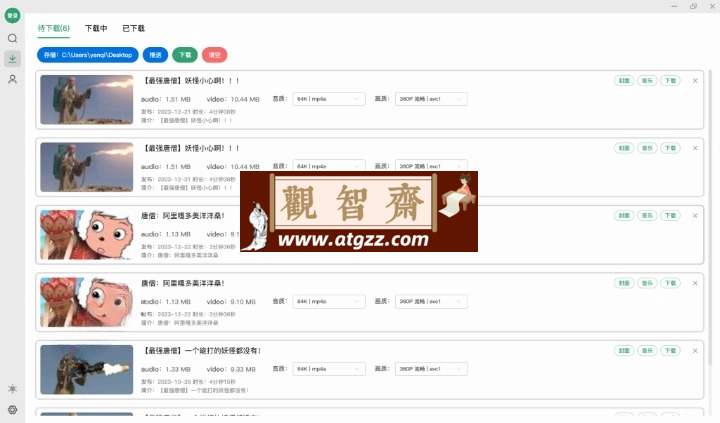The width and height of the screenshot is (720, 423).
Task: Click the text video: 9.10 MB
Action: (x=231, y=302)
